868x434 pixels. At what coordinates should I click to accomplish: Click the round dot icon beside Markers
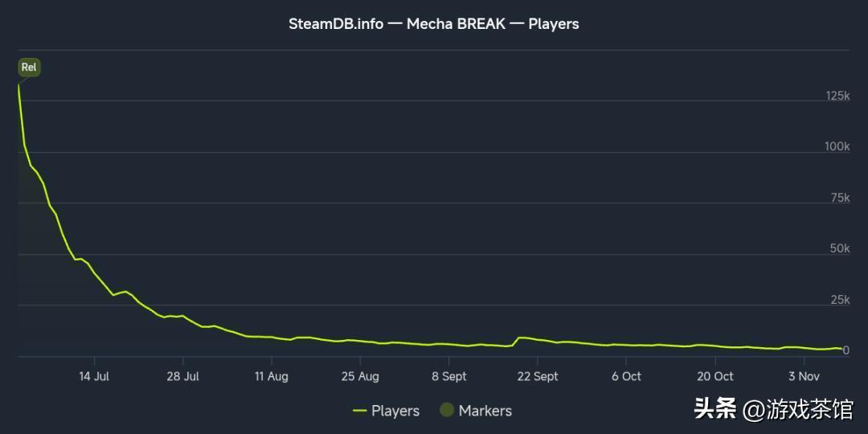tap(447, 410)
